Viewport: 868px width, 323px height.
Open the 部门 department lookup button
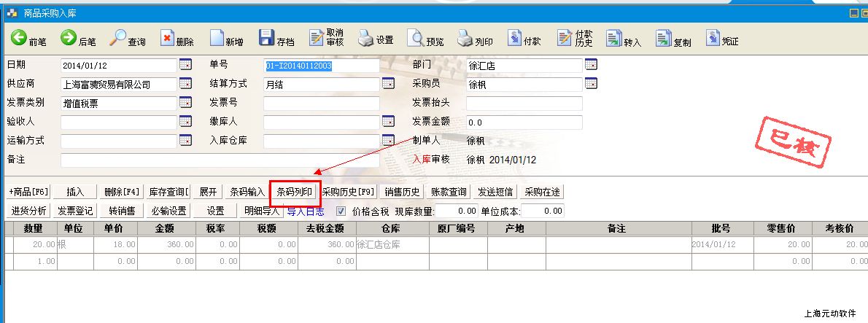(x=591, y=65)
